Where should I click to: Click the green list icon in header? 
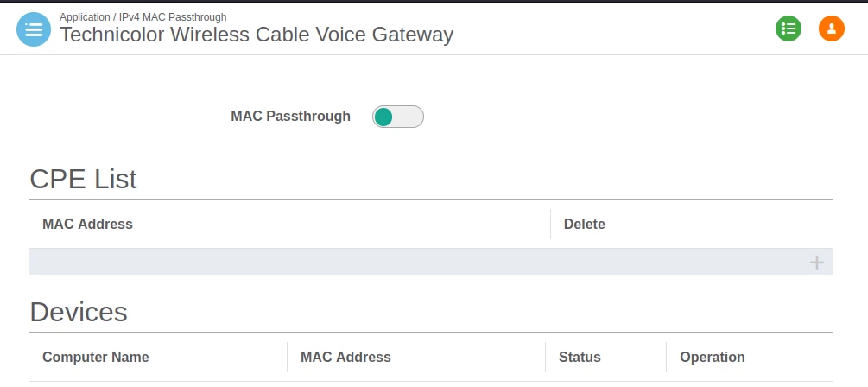[x=788, y=29]
